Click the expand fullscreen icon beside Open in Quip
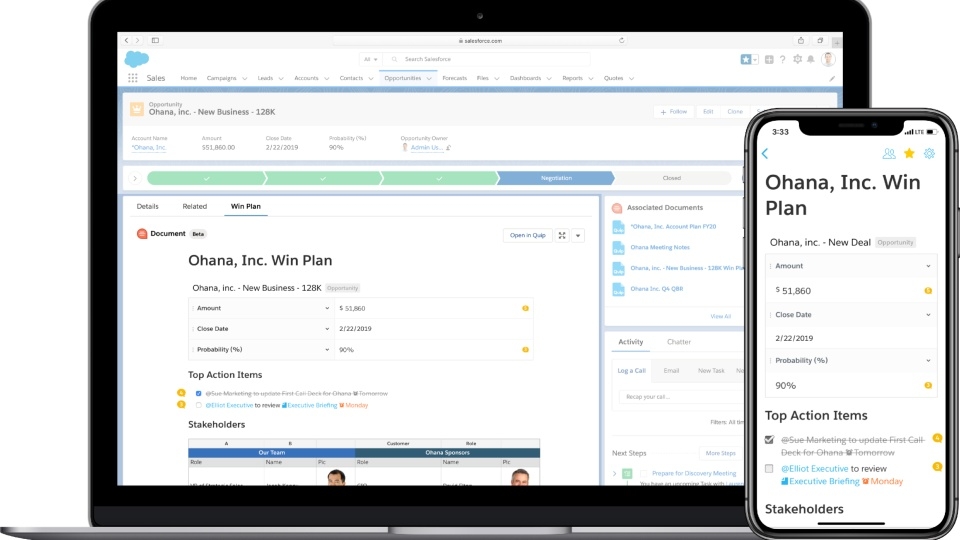The width and height of the screenshot is (960, 540). point(562,235)
